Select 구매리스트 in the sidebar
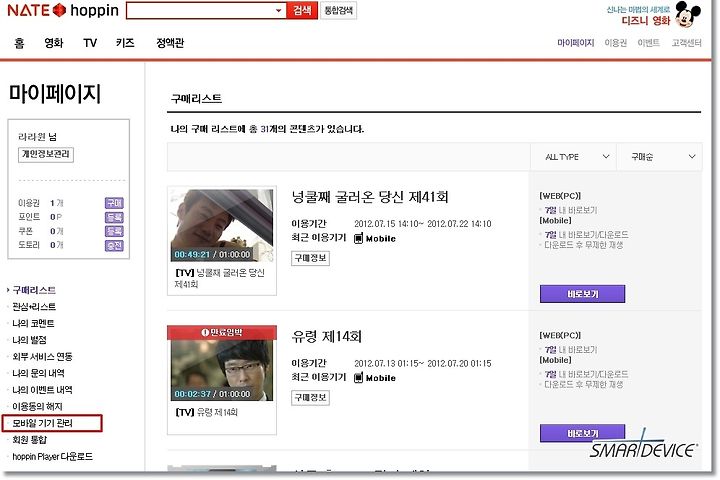 [34, 290]
